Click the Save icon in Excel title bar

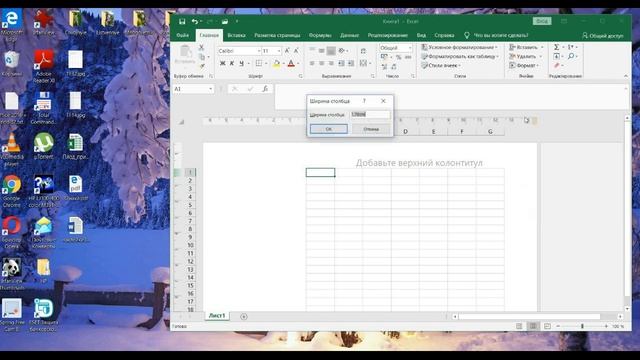click(x=182, y=21)
